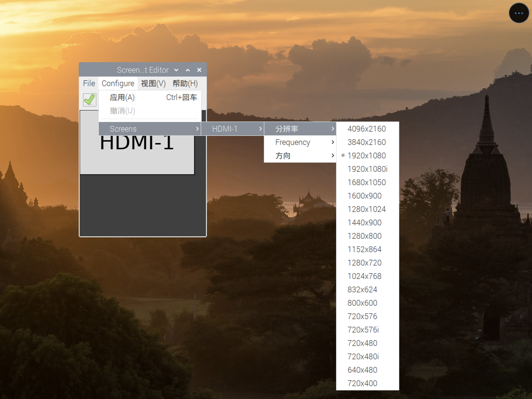Select the 1280x800 resolution
532x399 pixels.
point(367,236)
